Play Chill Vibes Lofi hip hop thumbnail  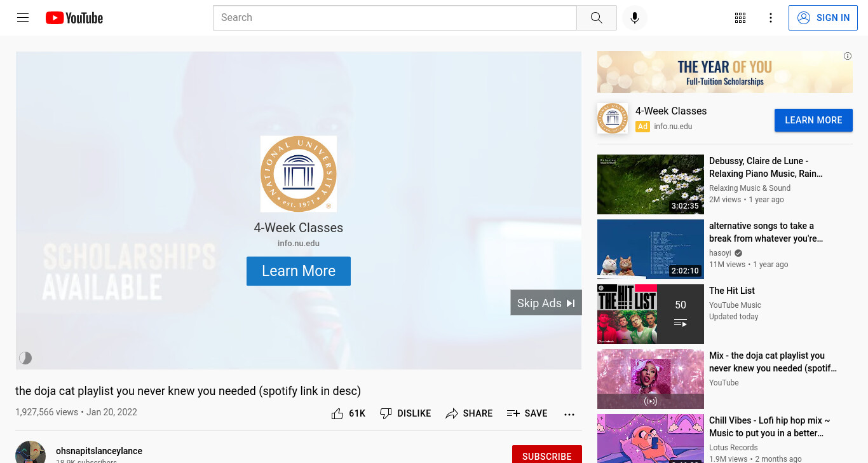pyautogui.click(x=651, y=438)
